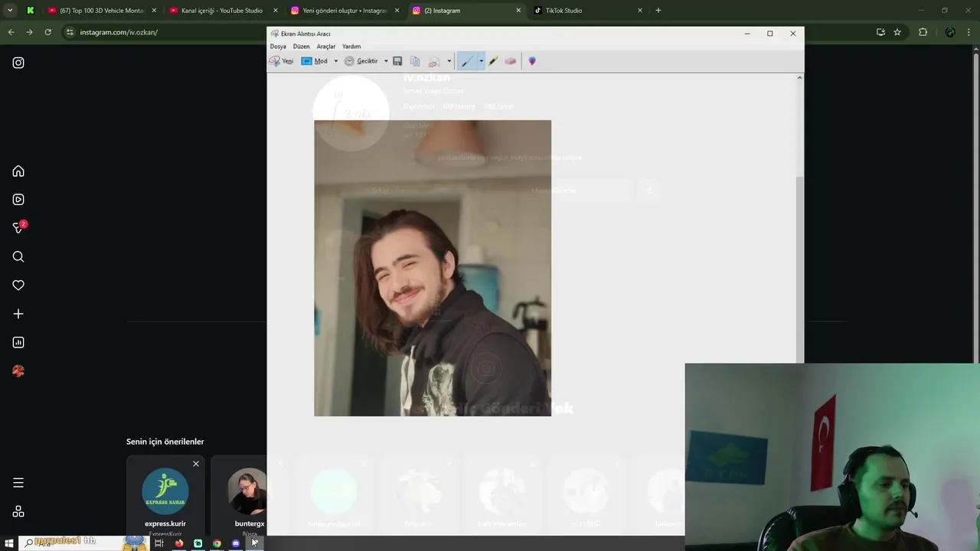Viewport: 980px width, 551px height.
Task: Click the pinned green K tab
Action: point(31,11)
